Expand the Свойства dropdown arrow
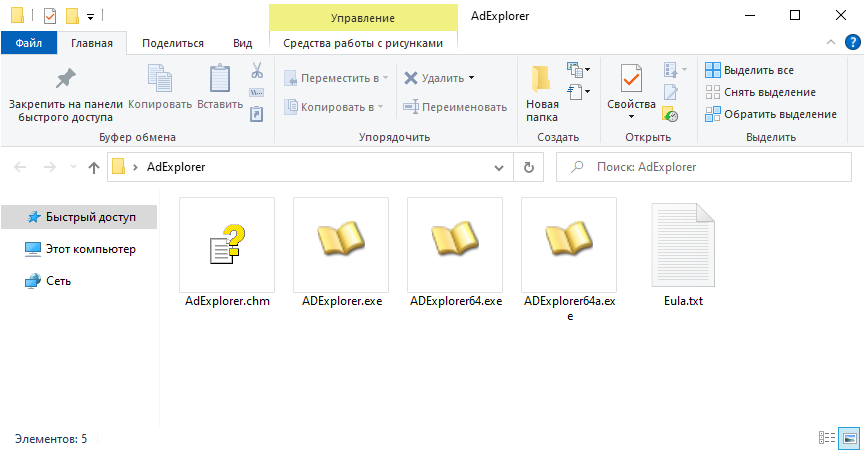 point(631,116)
